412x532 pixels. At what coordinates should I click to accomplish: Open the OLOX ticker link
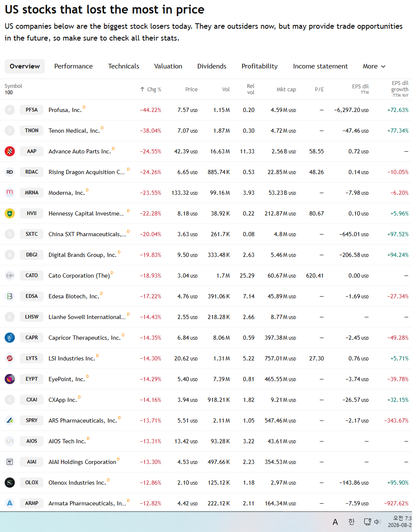click(x=32, y=483)
